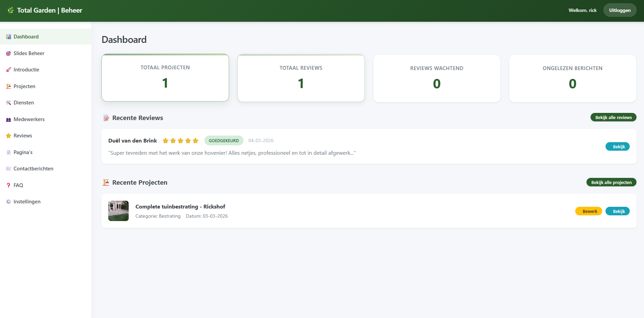Click Bekijk alle projecten button

(x=611, y=182)
